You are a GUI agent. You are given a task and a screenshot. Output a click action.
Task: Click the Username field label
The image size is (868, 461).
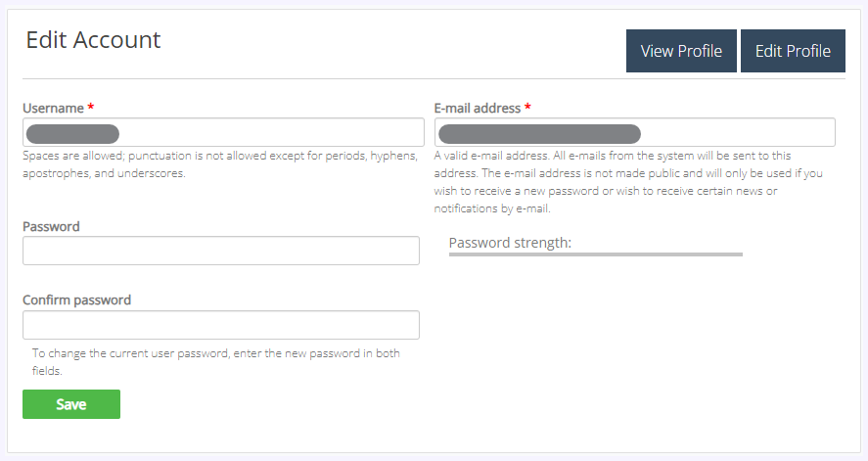pyautogui.click(x=53, y=108)
